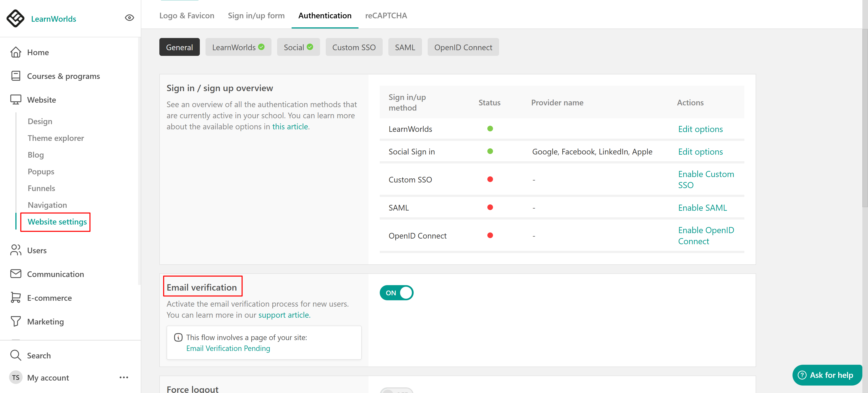Viewport: 868px width, 393px height.
Task: Collapse the Website sidebar section
Action: [41, 100]
